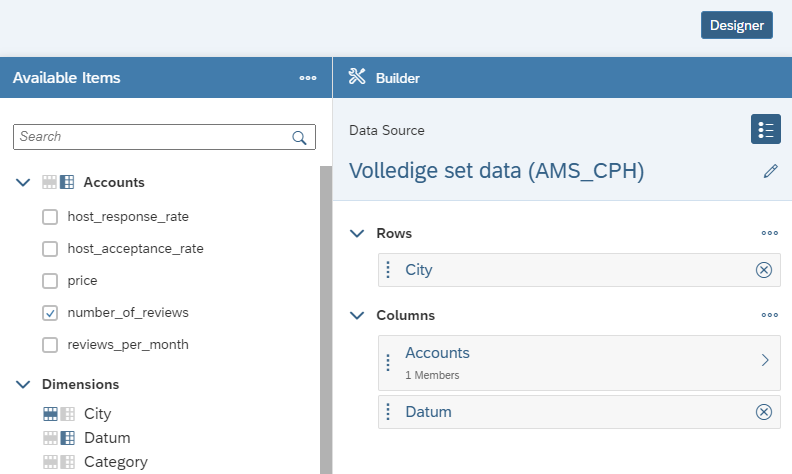Open Rows more options ellipsis

(769, 233)
